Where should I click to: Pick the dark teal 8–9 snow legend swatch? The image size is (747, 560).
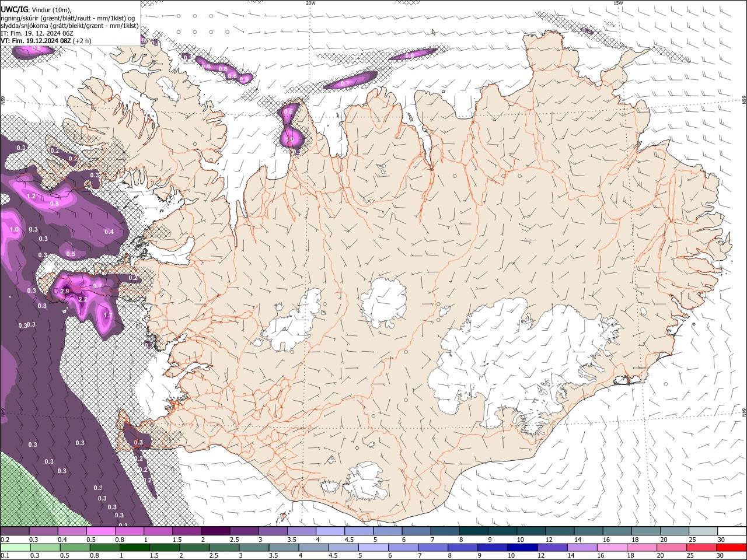(x=473, y=531)
